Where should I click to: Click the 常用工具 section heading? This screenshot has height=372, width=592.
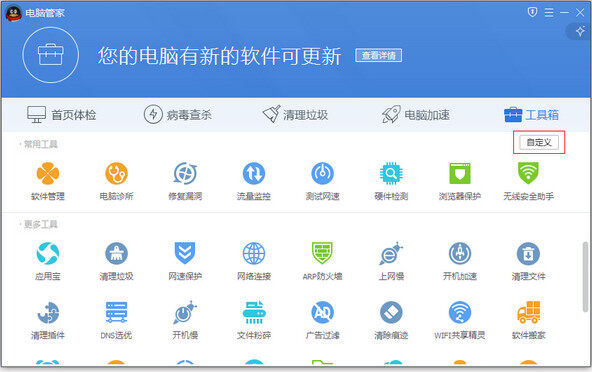click(40, 144)
